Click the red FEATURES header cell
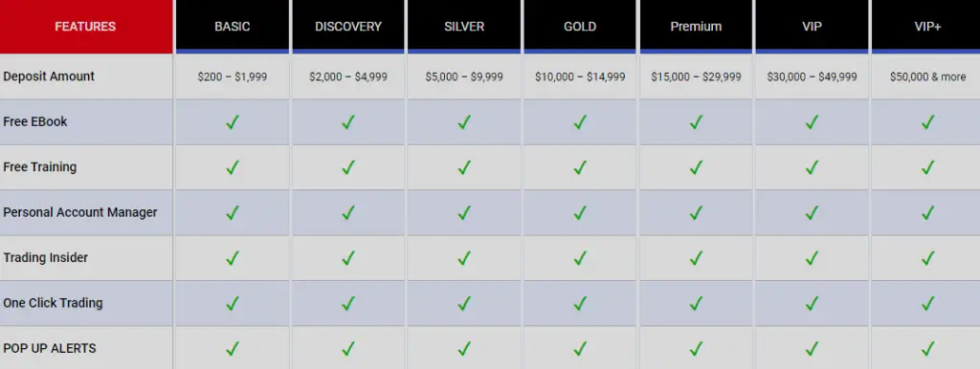Screen dimensions: 980x369 coord(85,26)
